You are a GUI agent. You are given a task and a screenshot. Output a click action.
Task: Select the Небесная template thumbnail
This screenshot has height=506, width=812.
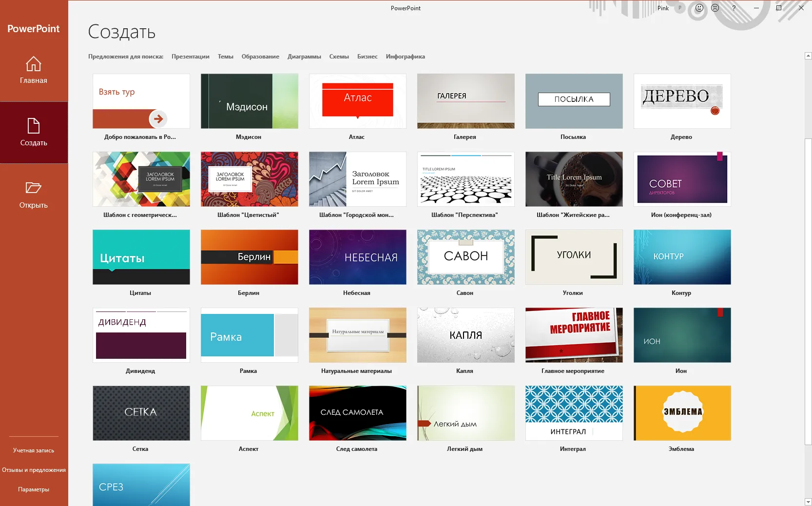[358, 257]
